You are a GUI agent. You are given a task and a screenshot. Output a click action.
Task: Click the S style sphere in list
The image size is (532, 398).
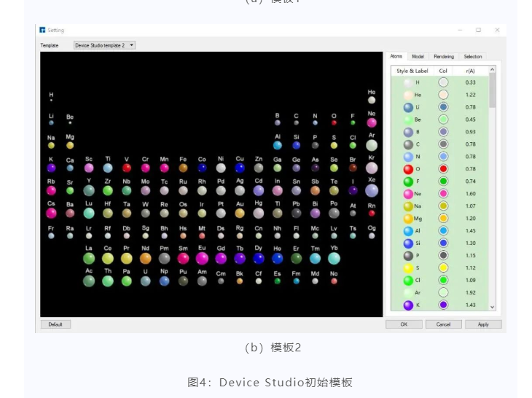408,268
